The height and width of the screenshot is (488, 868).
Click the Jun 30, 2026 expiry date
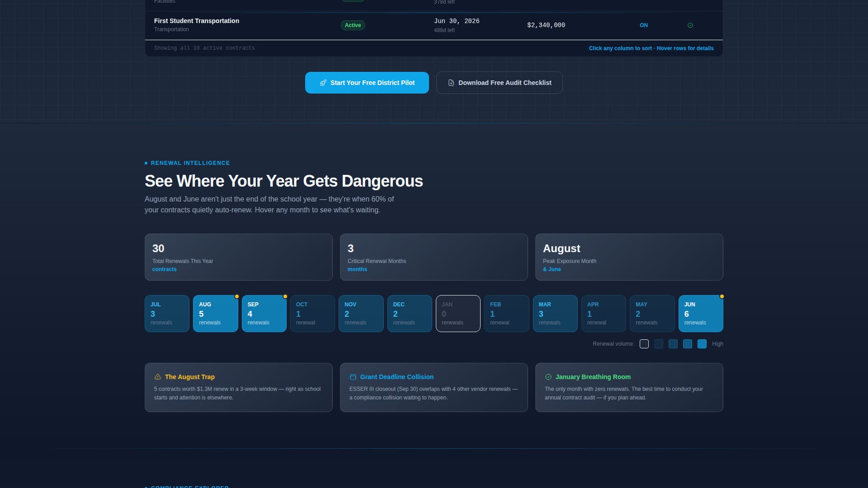(457, 21)
